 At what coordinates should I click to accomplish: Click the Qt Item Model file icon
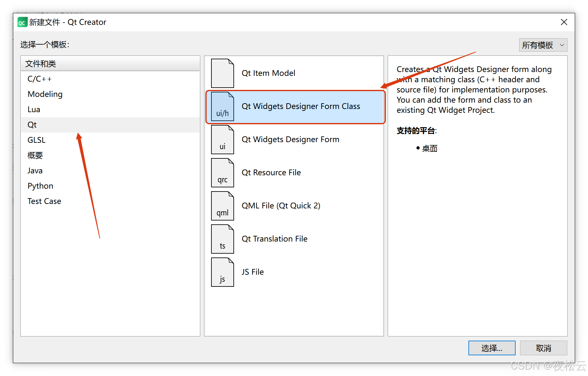(222, 73)
